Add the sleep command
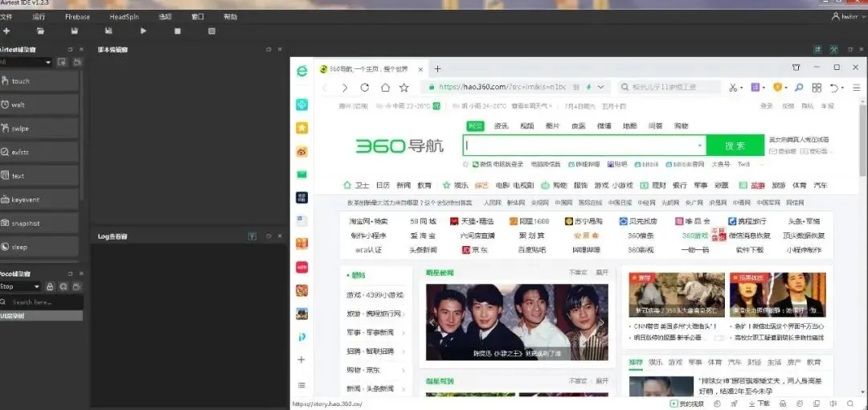Viewport: 868px width, 410px height. coord(39,247)
